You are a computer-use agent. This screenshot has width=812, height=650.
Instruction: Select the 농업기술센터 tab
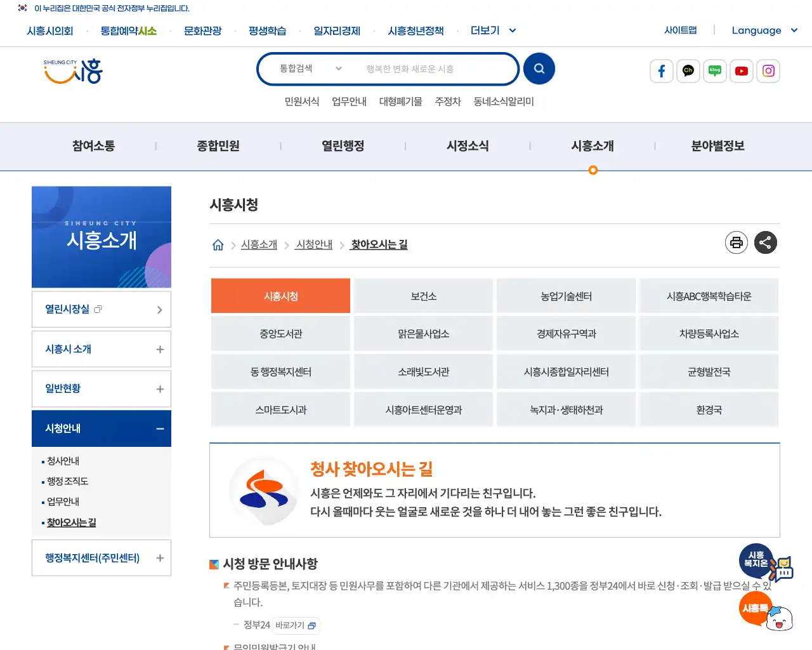(x=566, y=296)
